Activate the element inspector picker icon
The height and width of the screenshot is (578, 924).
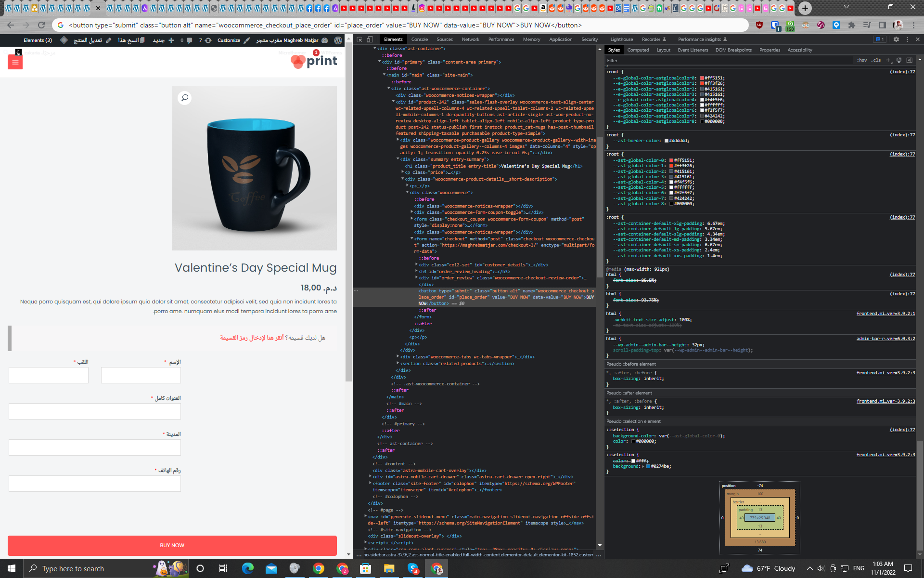coord(359,39)
